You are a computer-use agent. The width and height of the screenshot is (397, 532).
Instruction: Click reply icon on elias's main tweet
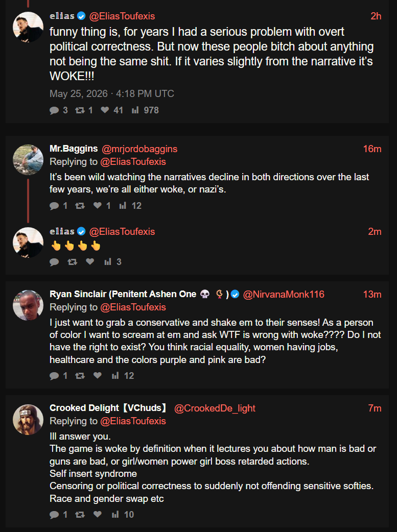point(54,110)
